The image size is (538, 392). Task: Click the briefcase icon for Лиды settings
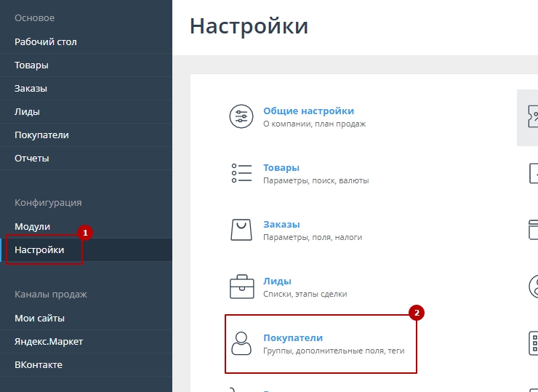[x=241, y=287]
